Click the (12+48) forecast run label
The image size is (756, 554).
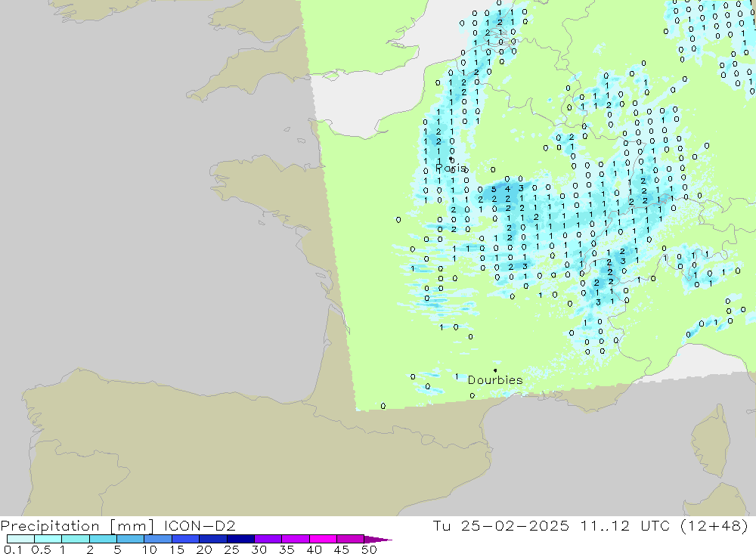click(x=714, y=525)
